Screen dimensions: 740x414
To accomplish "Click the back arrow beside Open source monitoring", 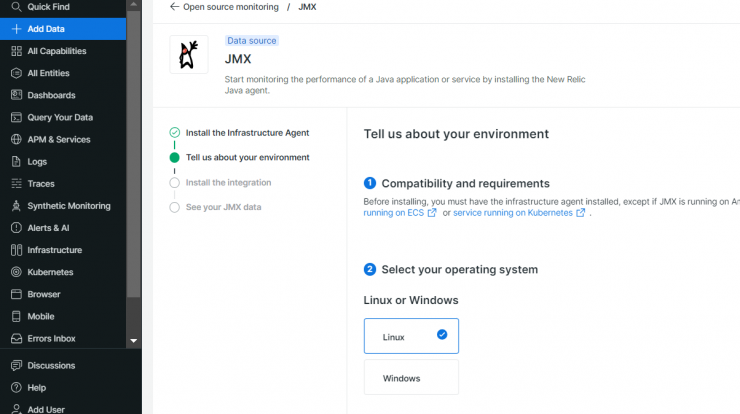I will pyautogui.click(x=174, y=7).
